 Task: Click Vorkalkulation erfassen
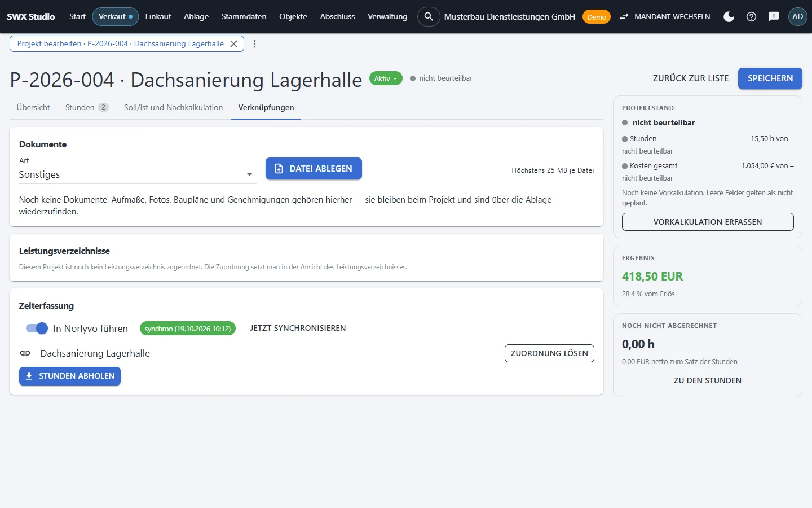(708, 222)
